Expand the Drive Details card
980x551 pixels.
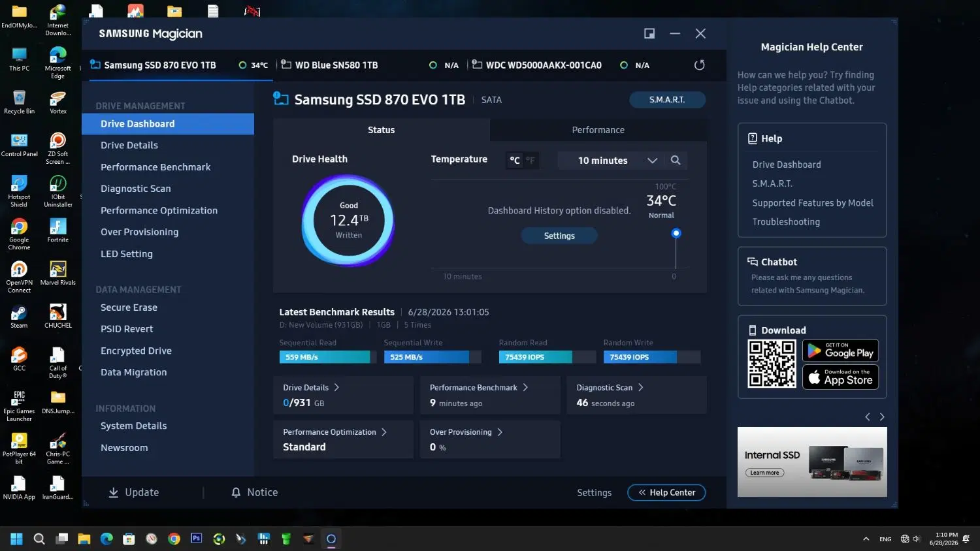click(343, 395)
